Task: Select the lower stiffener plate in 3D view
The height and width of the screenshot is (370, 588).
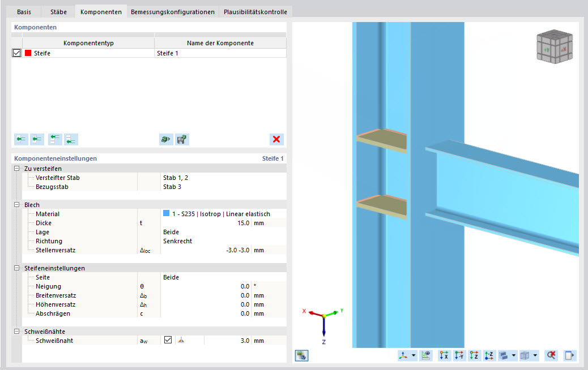Action: click(382, 206)
